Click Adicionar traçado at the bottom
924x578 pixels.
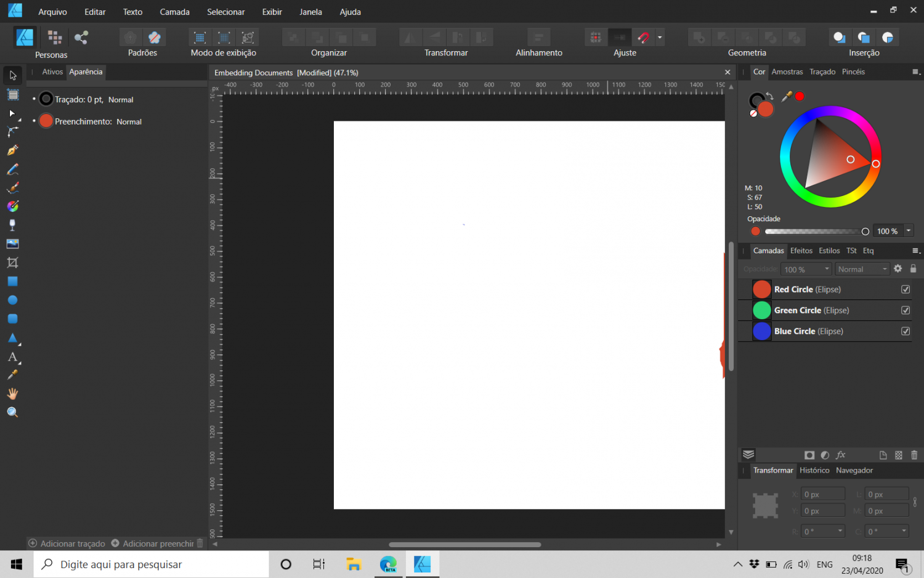[67, 543]
